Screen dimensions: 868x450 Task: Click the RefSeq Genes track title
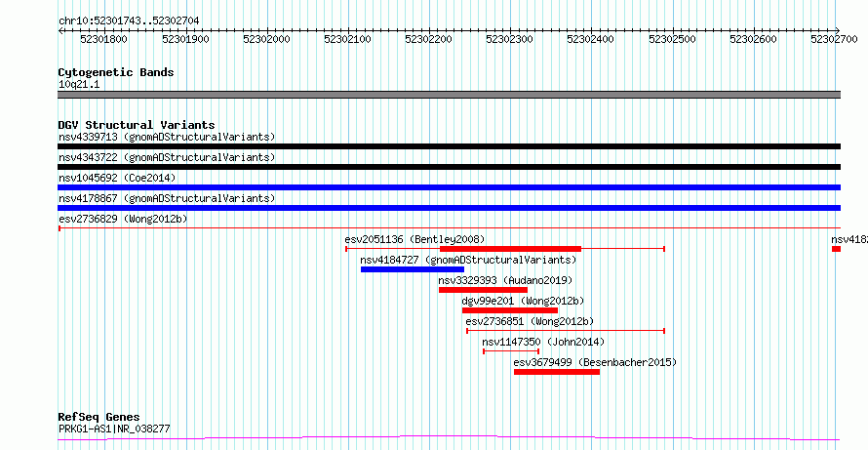99,417
